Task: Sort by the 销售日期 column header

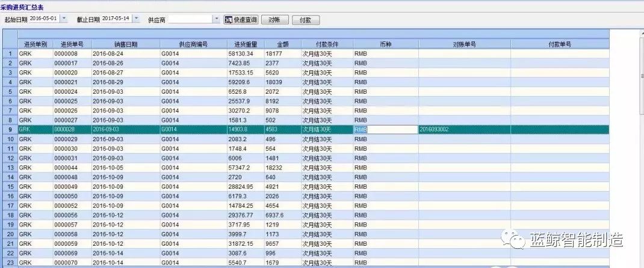Action: pyautogui.click(x=125, y=44)
